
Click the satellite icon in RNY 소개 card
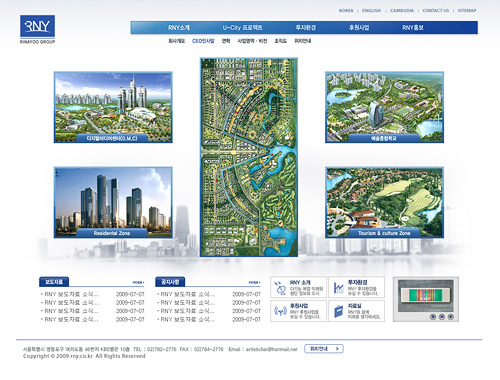281,288
